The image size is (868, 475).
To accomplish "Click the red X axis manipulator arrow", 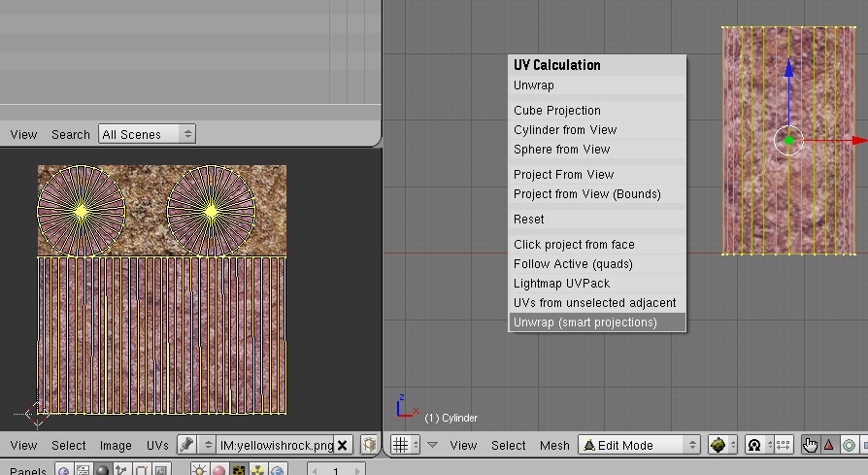I will click(x=859, y=141).
